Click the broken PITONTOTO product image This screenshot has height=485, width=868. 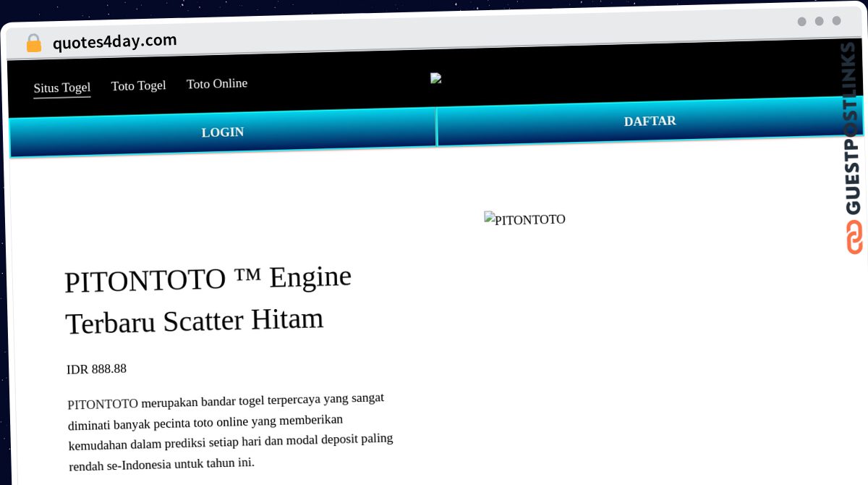click(525, 219)
